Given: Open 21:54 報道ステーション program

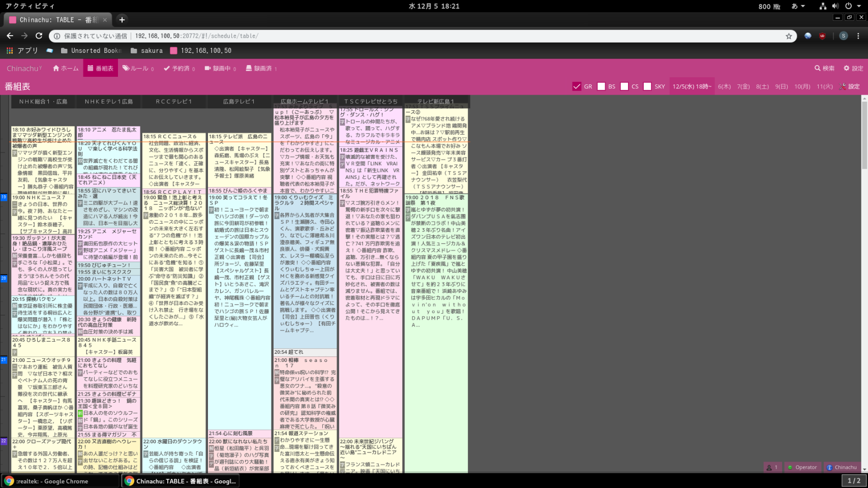Looking at the screenshot, I should 305,451.
